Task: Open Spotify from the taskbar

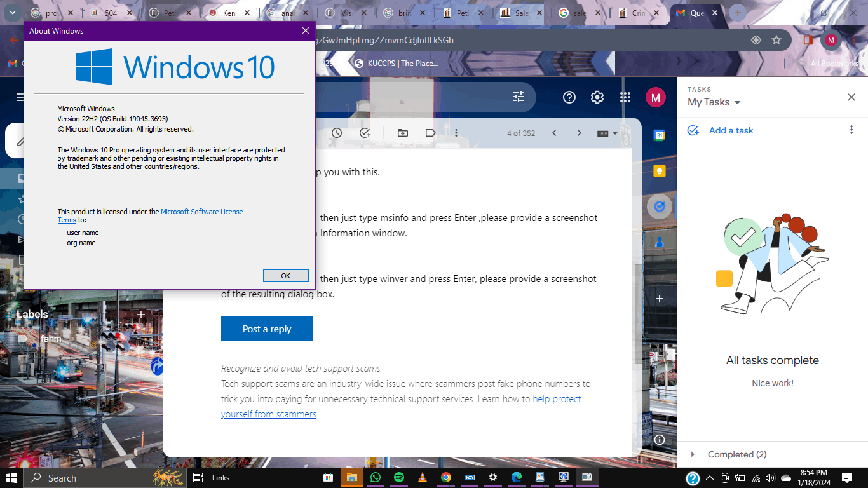Action: (398, 477)
